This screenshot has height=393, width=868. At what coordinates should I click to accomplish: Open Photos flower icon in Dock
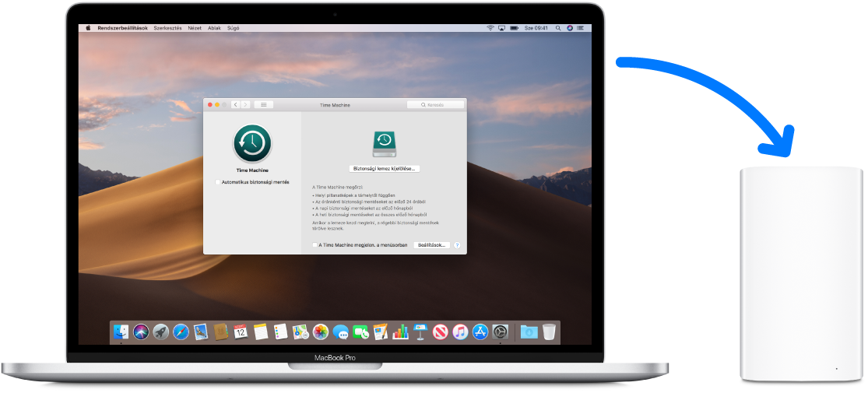point(321,332)
